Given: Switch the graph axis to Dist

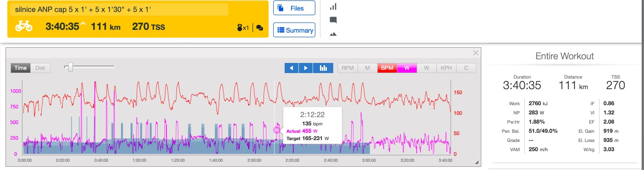Looking at the screenshot, I should pyautogui.click(x=40, y=68).
